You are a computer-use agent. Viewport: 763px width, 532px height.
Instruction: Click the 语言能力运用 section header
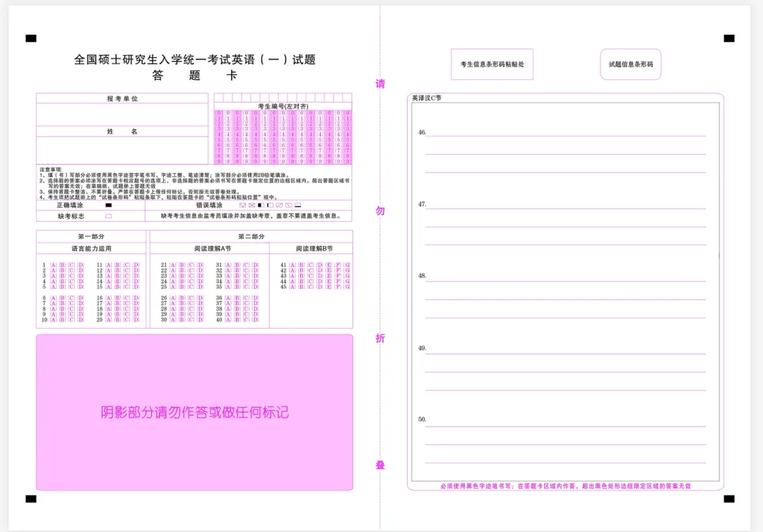(x=91, y=248)
